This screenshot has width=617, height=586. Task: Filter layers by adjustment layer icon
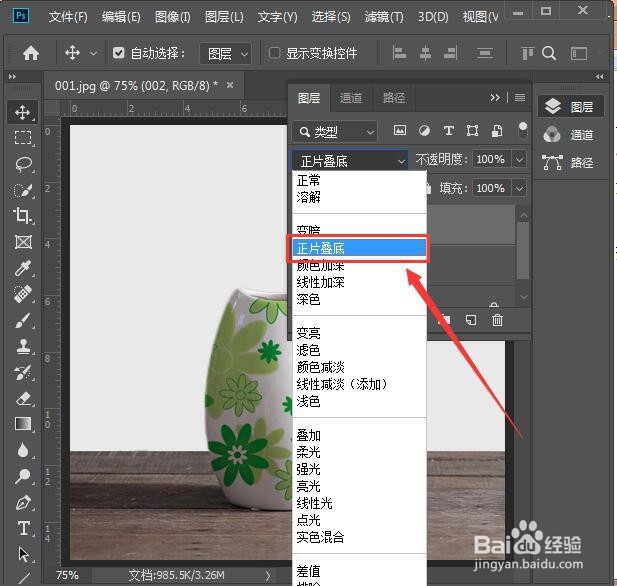[424, 131]
